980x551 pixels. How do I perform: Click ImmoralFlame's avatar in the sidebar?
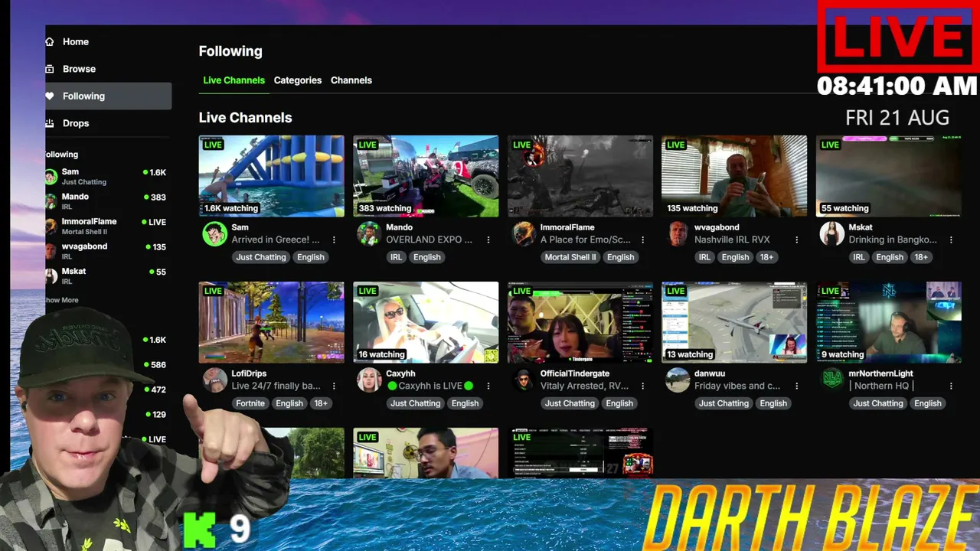pyautogui.click(x=51, y=227)
